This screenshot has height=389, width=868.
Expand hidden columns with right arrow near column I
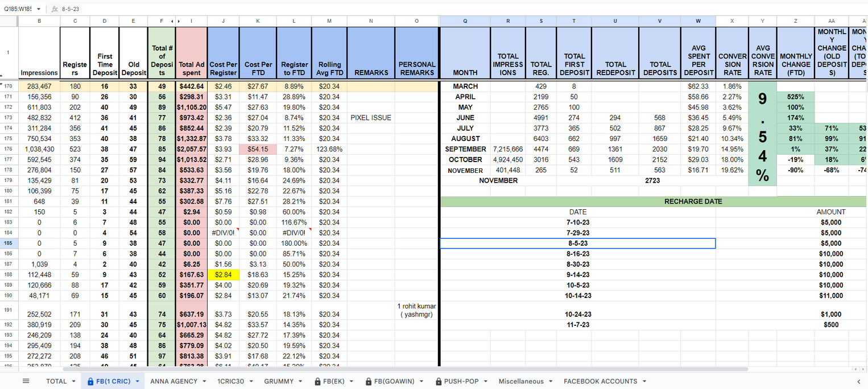click(x=179, y=22)
